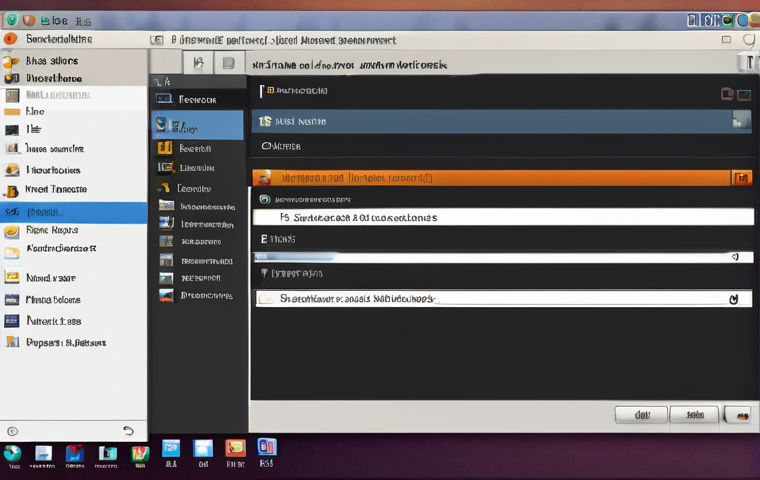Screen dimensions: 760x480
Task: Select the blue highlighted row in the dark middle list
Action: [198, 126]
